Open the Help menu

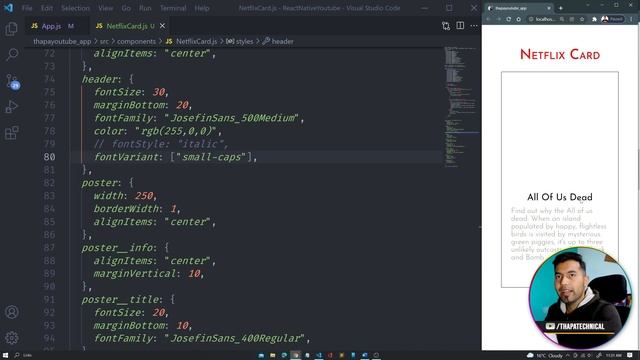[x=202, y=8]
